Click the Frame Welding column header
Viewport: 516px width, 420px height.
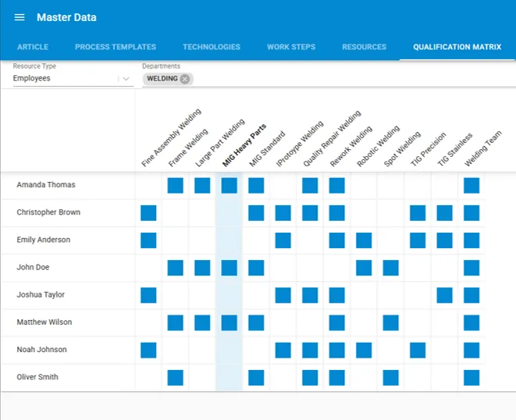coord(188,148)
